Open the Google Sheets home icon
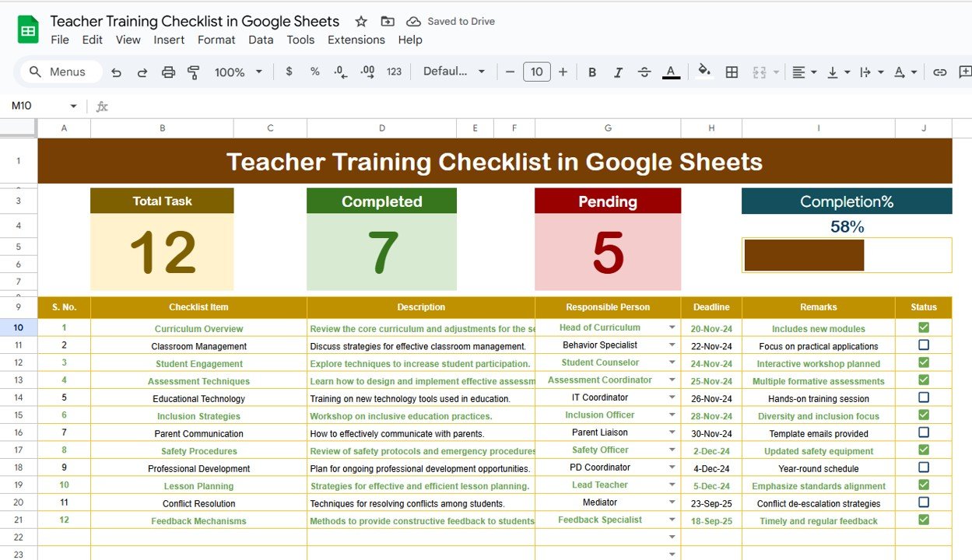This screenshot has width=972, height=560. [x=28, y=30]
